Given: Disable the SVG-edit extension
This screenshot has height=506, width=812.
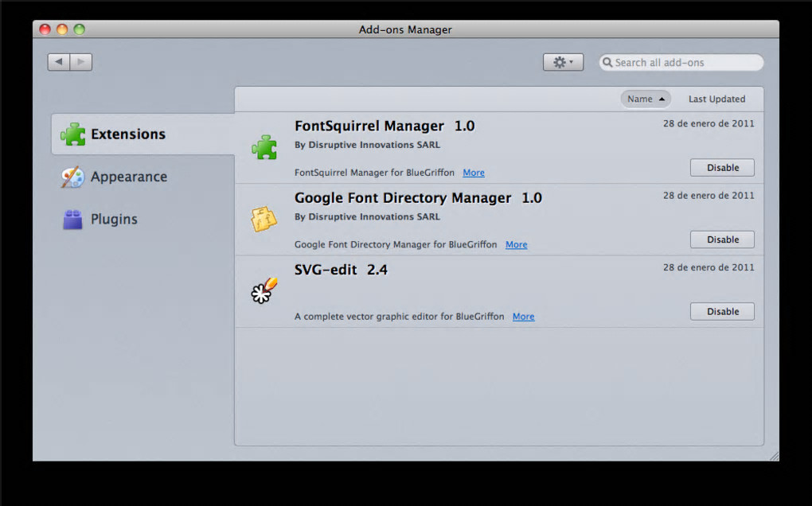Looking at the screenshot, I should point(722,312).
